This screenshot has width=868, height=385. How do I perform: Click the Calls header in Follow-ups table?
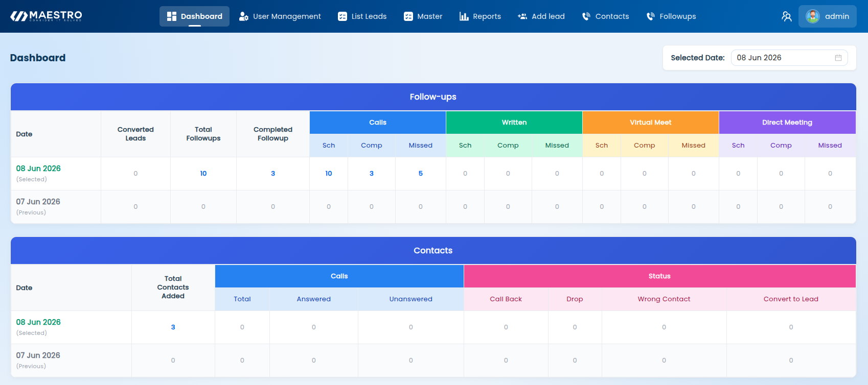378,123
